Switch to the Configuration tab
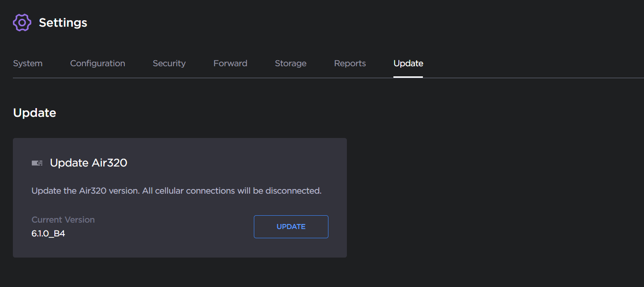The image size is (644, 287). [x=98, y=63]
